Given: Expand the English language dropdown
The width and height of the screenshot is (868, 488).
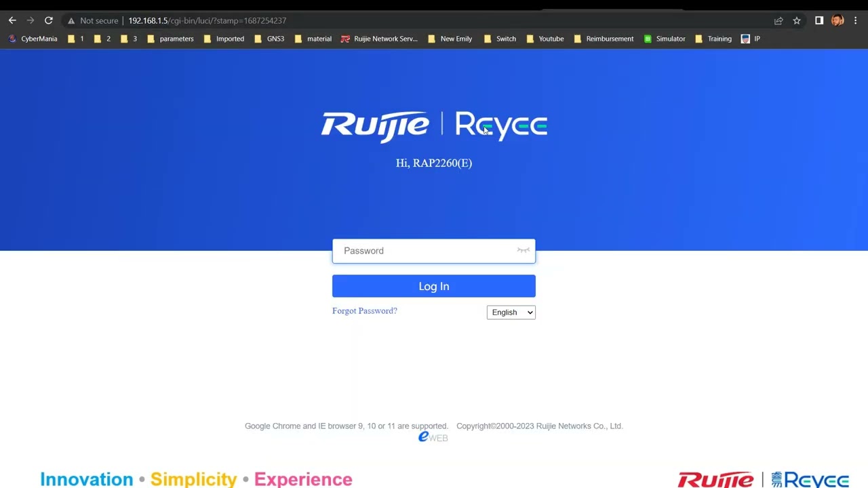Looking at the screenshot, I should (x=511, y=312).
